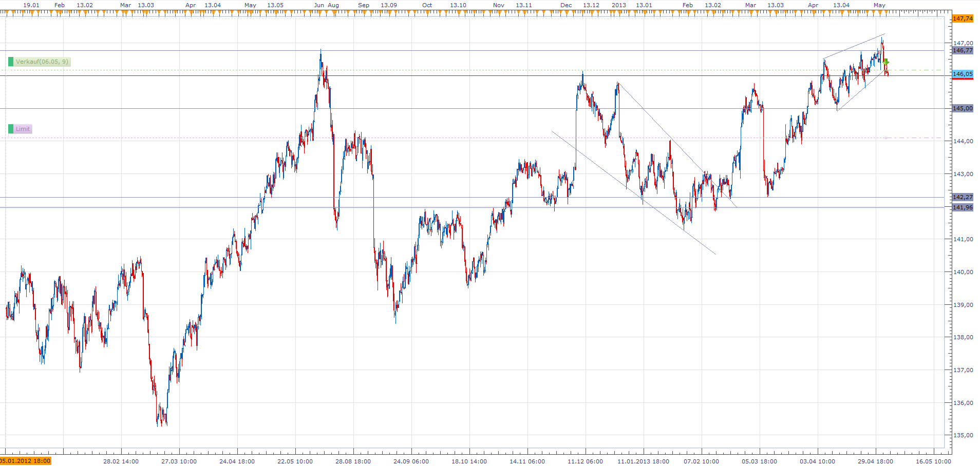The height and width of the screenshot is (466, 980).
Task: Click the May label at top right timeline
Action: 879,5
